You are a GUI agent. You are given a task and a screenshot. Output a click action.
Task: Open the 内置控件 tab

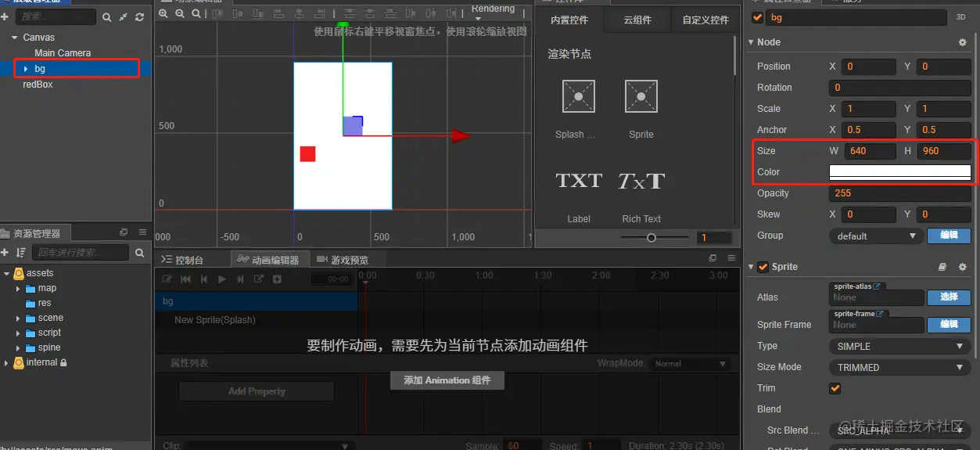pos(569,20)
